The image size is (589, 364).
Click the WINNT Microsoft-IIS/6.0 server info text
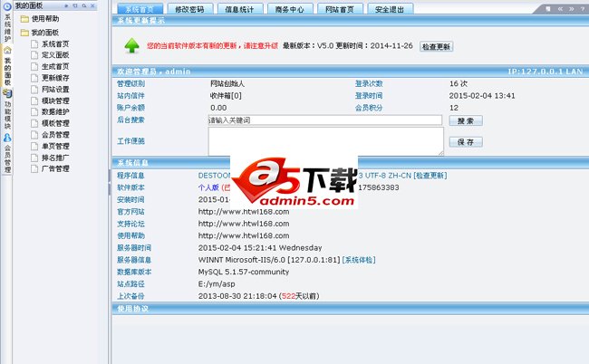(269, 260)
